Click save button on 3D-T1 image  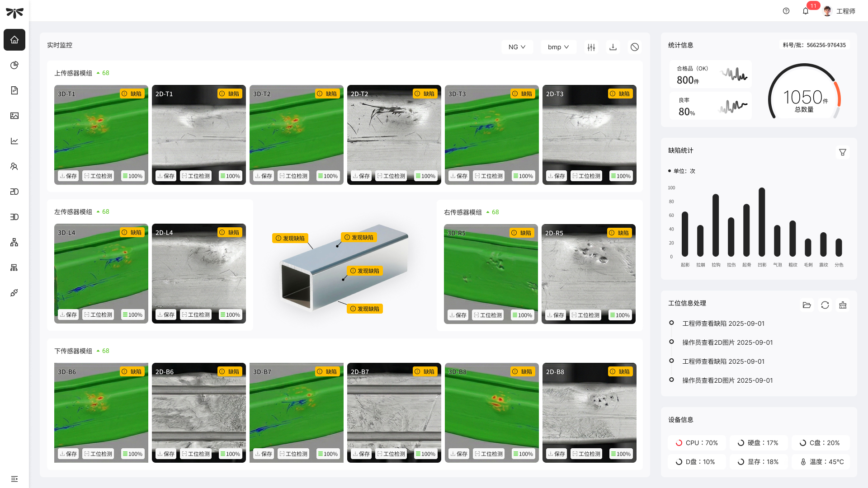tap(68, 176)
